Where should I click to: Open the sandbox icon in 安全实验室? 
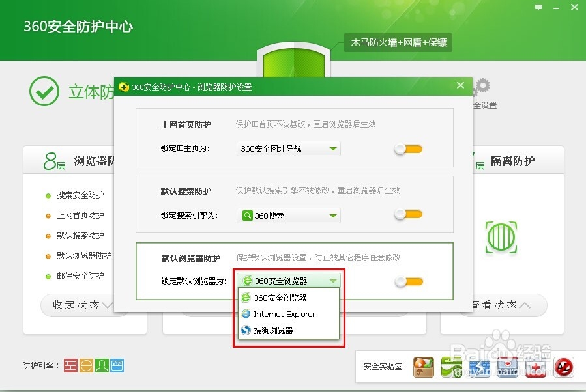(422, 367)
